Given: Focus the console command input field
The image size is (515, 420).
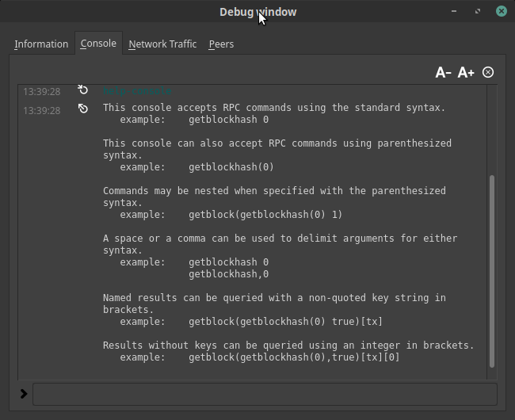Looking at the screenshot, I should [x=265, y=394].
